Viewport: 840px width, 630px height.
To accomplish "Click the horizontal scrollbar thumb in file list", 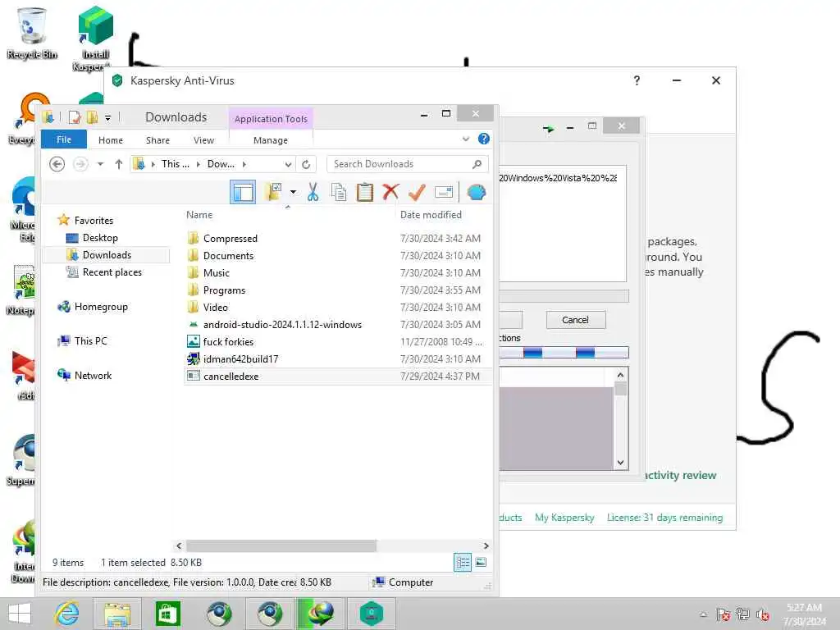I will click(x=281, y=546).
